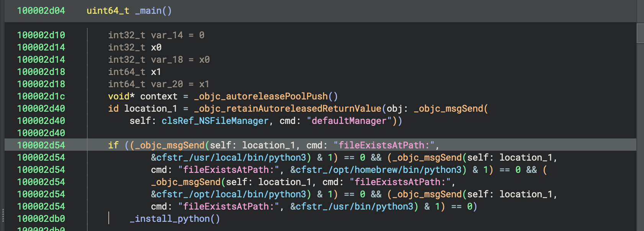
Task: Click the 'if' keyword on the highlighted line
Action: pos(113,145)
